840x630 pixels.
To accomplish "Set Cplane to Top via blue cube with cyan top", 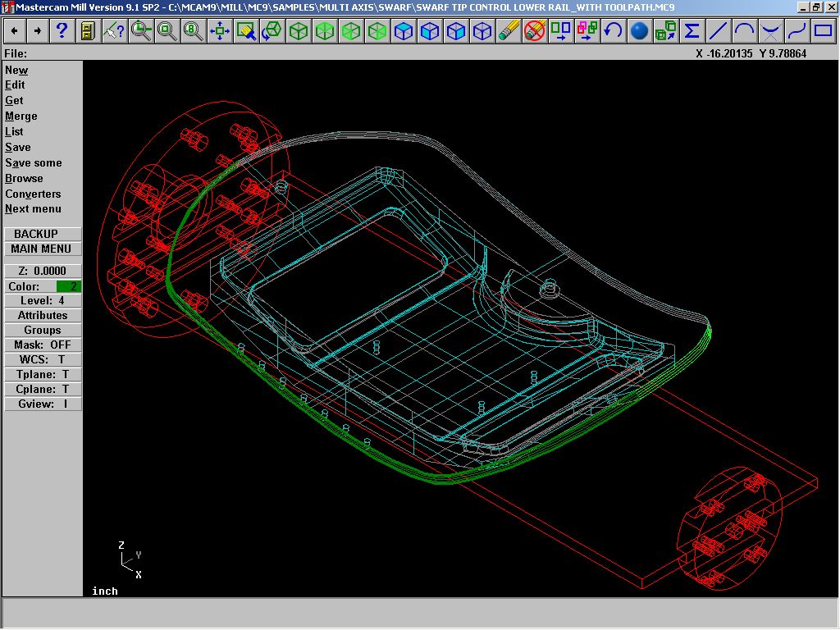I will coord(404,31).
